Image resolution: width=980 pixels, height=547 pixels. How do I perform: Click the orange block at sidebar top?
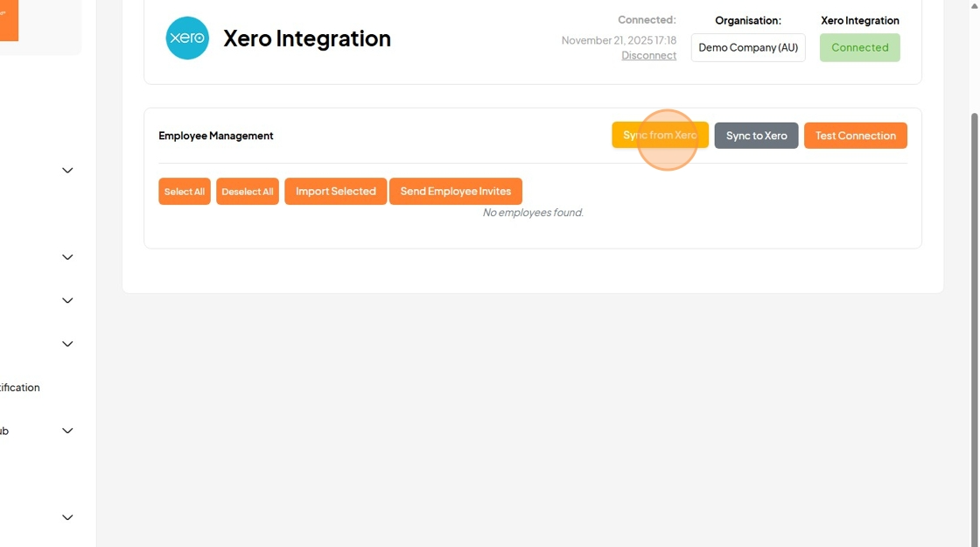(x=9, y=20)
